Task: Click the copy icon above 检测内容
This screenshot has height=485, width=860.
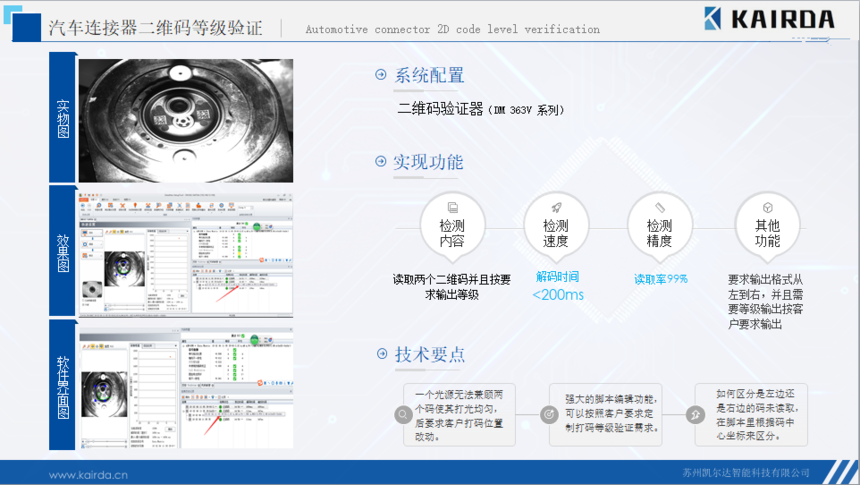Action: tap(452, 207)
